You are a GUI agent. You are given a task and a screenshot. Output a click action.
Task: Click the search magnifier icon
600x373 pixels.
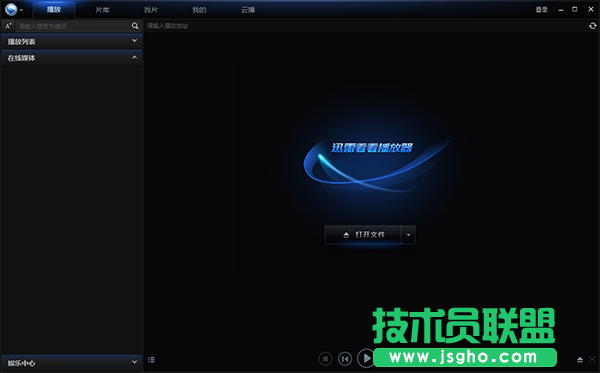click(x=135, y=26)
